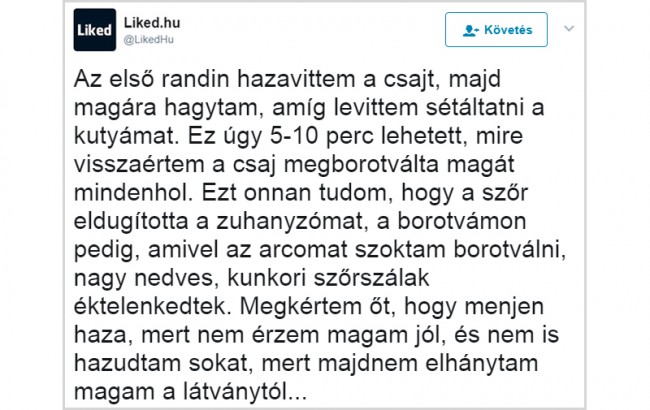Click the phrase 'arcomat szoktam borotválni'
This screenshot has width=650, height=410.
(x=412, y=250)
